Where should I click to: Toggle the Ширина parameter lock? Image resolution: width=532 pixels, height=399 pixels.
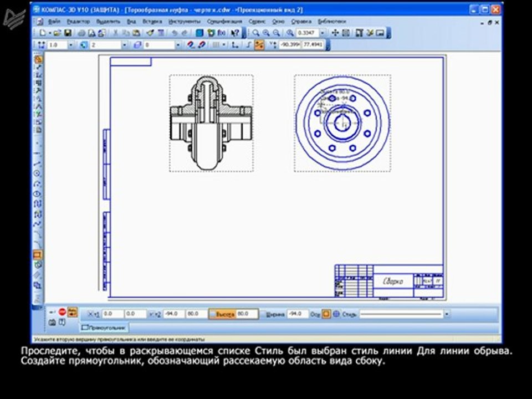[x=263, y=314]
